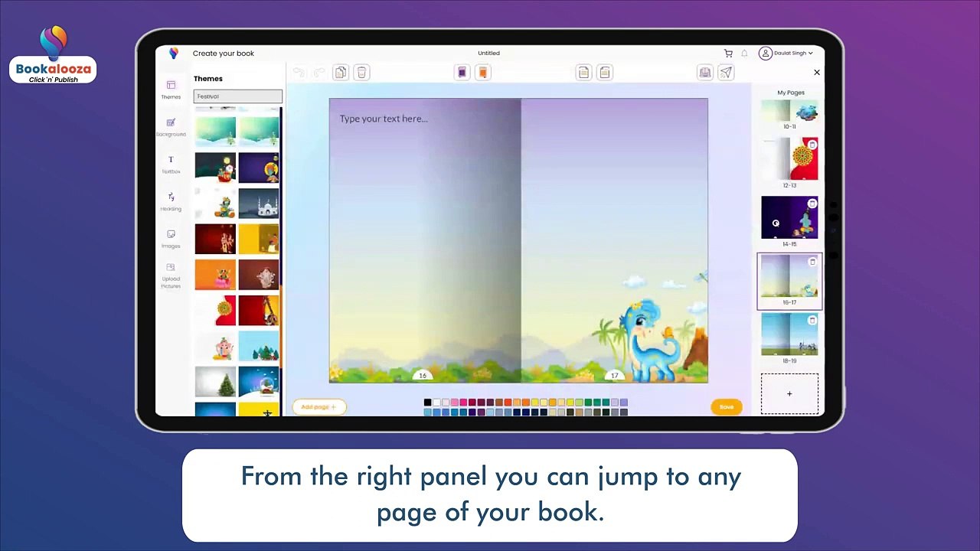Image resolution: width=980 pixels, height=551 pixels.
Task: Pick the lavender swatch ending the top color row
Action: click(x=624, y=403)
